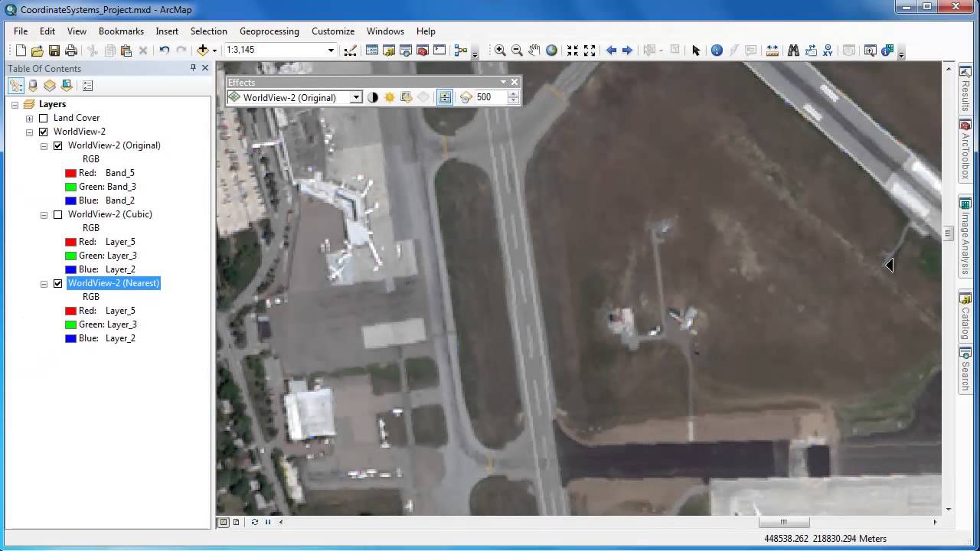This screenshot has height=551, width=980.
Task: Switch to Layout View button at bottom
Action: (x=236, y=522)
